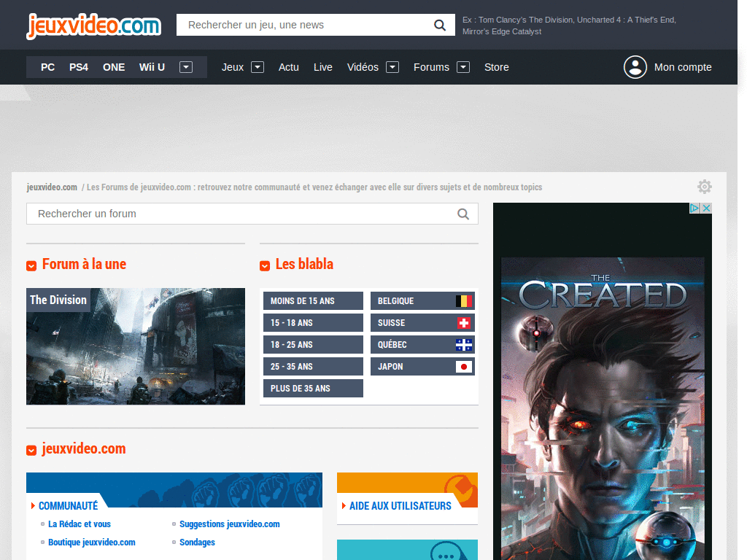Open the 18 - 25 ans forum

pyautogui.click(x=313, y=345)
